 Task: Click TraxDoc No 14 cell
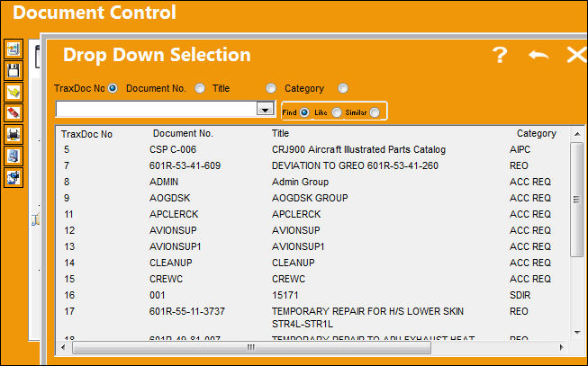pyautogui.click(x=69, y=263)
